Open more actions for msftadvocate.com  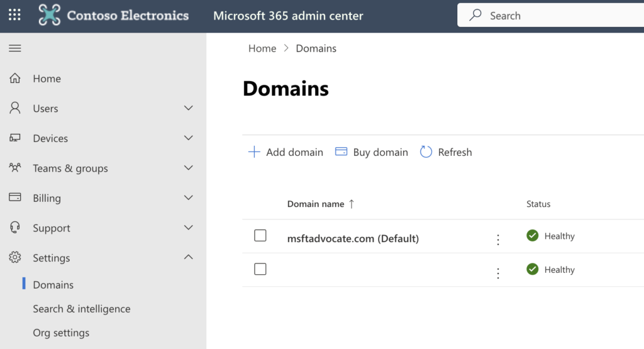(498, 240)
